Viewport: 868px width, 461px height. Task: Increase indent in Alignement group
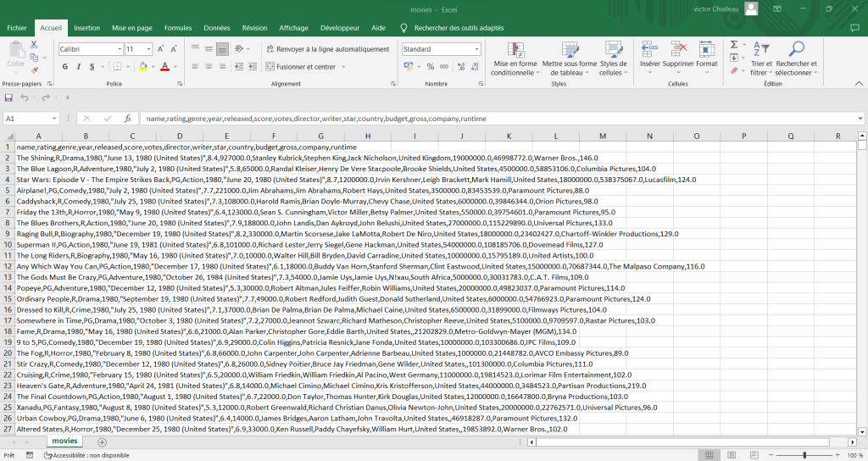253,66
